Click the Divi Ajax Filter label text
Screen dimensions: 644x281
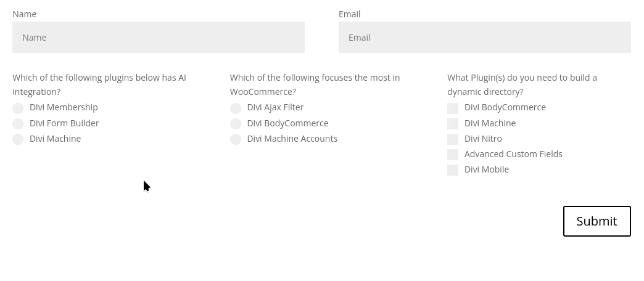275,107
